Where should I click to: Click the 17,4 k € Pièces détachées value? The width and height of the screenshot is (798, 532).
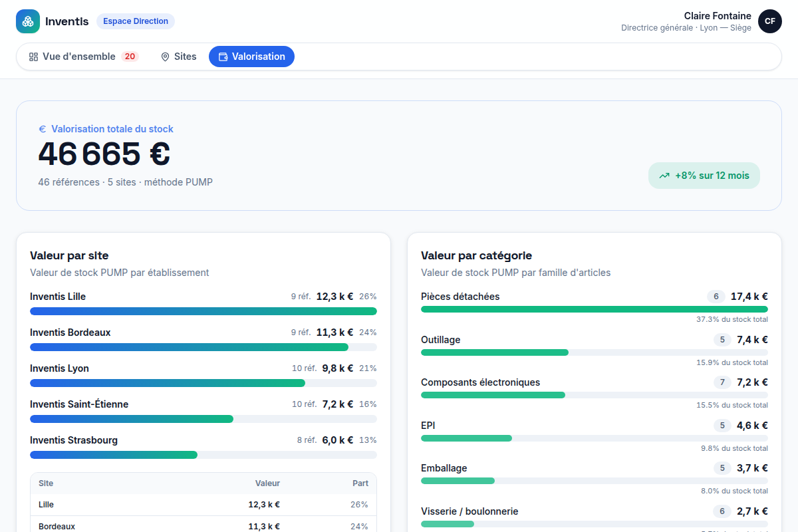[x=749, y=297]
